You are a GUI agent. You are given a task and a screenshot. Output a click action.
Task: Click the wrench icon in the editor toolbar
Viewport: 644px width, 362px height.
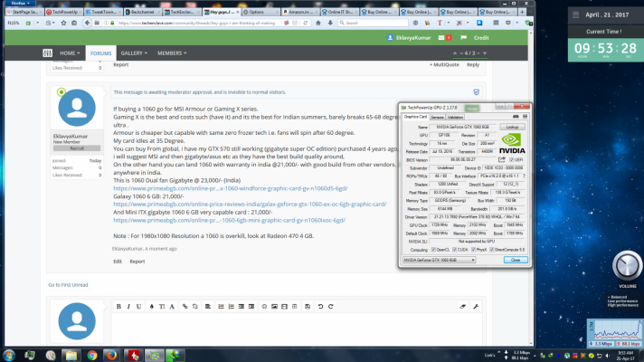[x=476, y=306]
